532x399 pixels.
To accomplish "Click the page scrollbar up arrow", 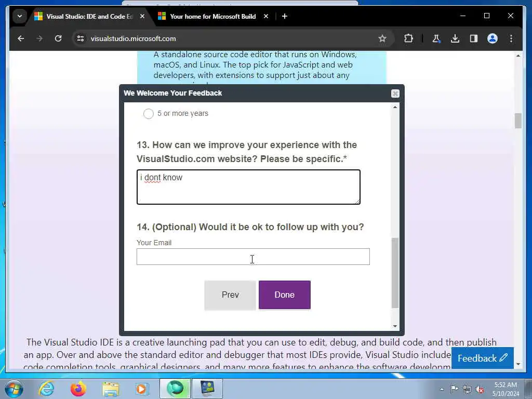I will pyautogui.click(x=518, y=56).
